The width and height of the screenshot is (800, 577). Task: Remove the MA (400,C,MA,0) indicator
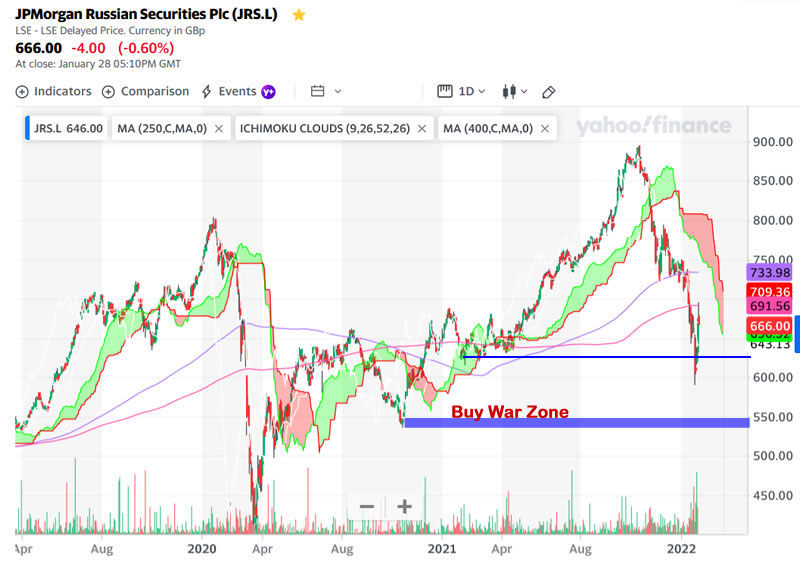(545, 129)
